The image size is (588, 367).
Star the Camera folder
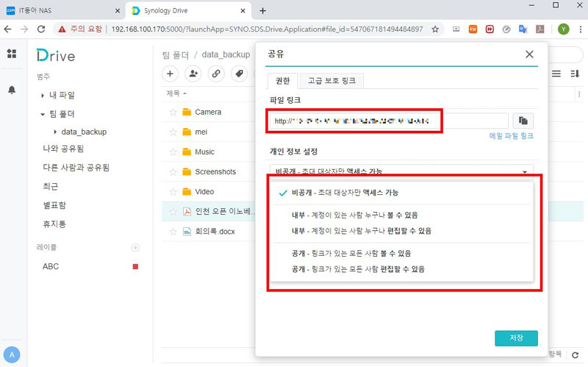point(173,112)
